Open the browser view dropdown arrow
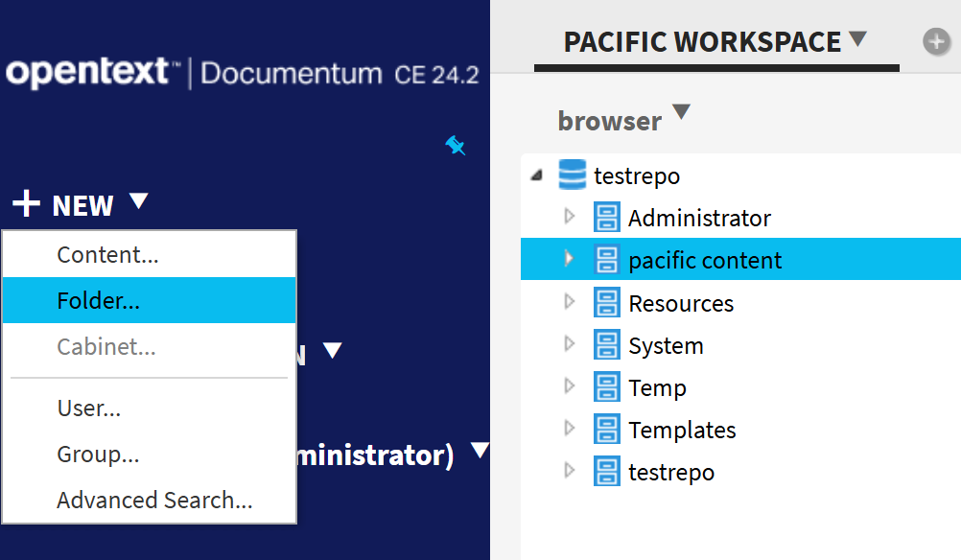 pos(681,112)
